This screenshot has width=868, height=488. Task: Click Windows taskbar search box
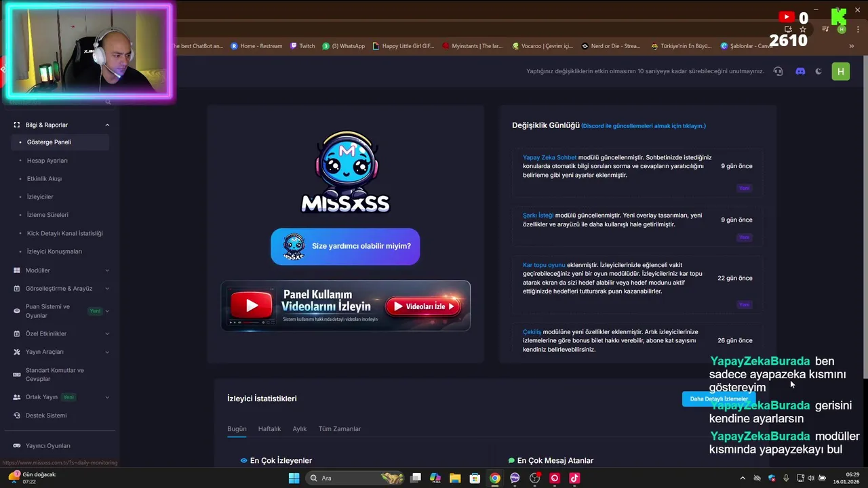coord(356,478)
